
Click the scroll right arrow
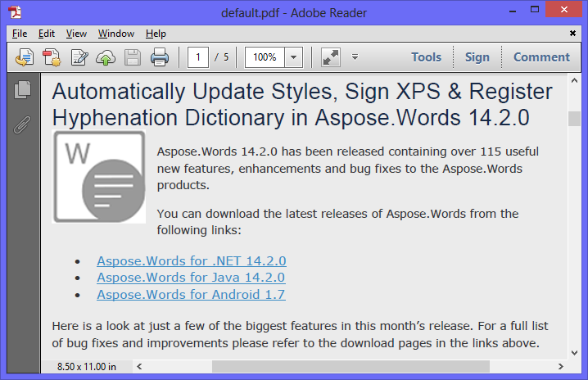[561, 367]
